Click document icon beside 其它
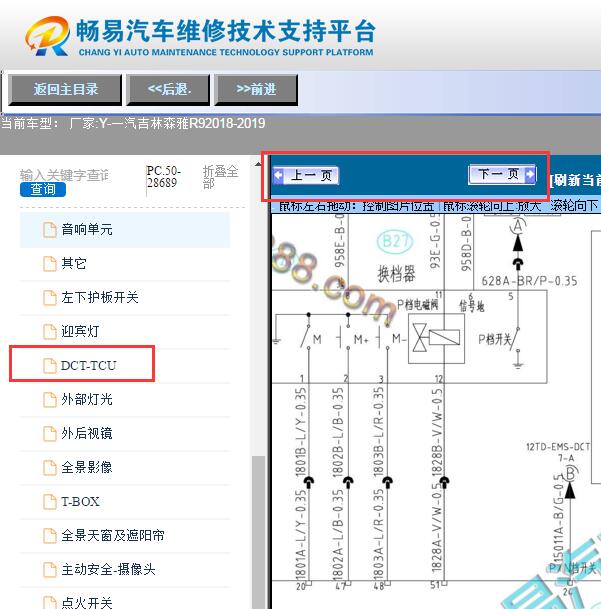 point(49,264)
